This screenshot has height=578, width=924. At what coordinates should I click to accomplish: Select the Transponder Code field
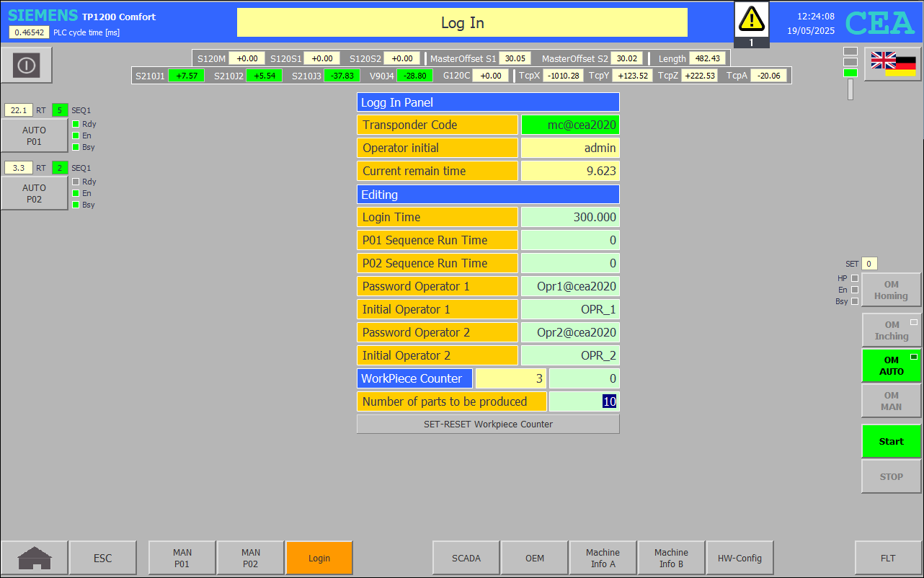coord(569,125)
